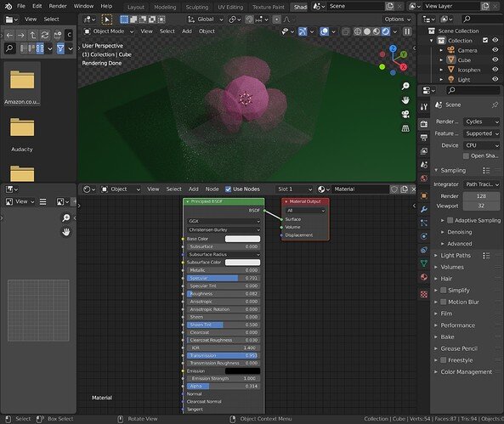
Task: Switch to rendered viewport shading icon
Action: click(x=386, y=31)
